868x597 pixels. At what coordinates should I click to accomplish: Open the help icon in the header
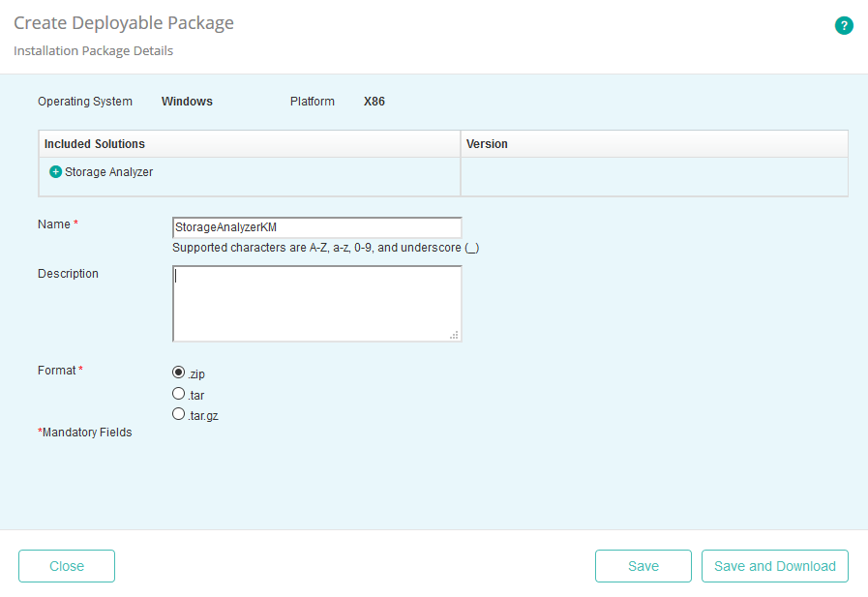[844, 26]
